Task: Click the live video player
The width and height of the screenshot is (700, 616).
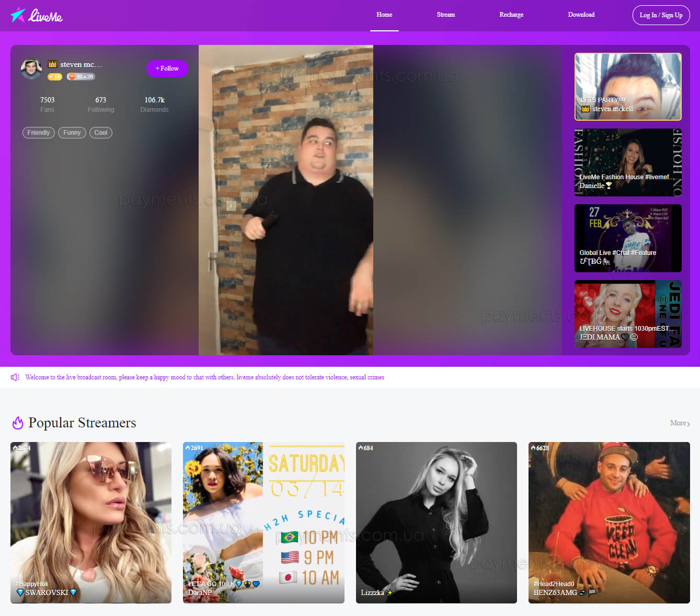Action: (x=286, y=200)
